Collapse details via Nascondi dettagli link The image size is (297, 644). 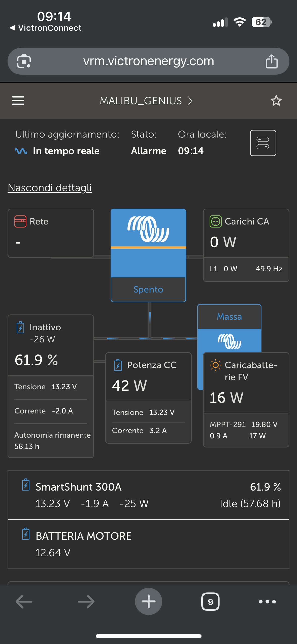[x=50, y=188]
